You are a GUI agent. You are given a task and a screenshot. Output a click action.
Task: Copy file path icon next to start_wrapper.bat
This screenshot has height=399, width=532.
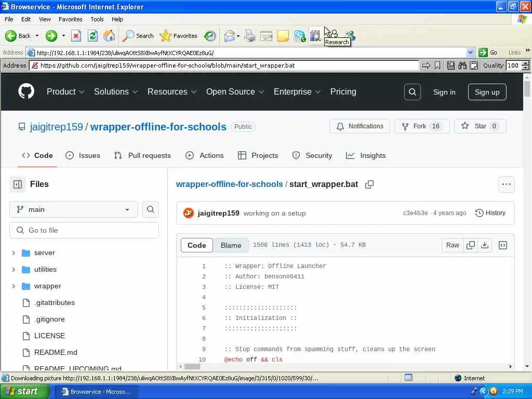[369, 184]
